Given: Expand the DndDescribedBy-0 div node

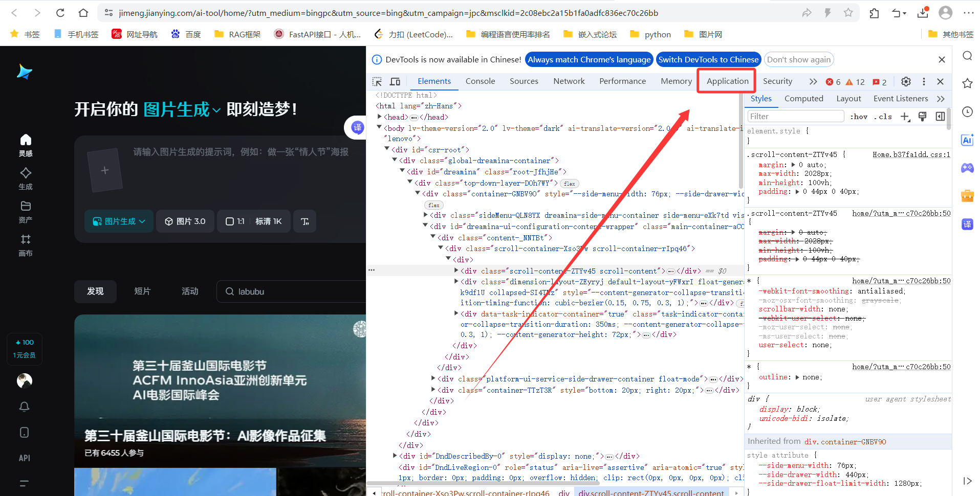Looking at the screenshot, I should (x=395, y=456).
